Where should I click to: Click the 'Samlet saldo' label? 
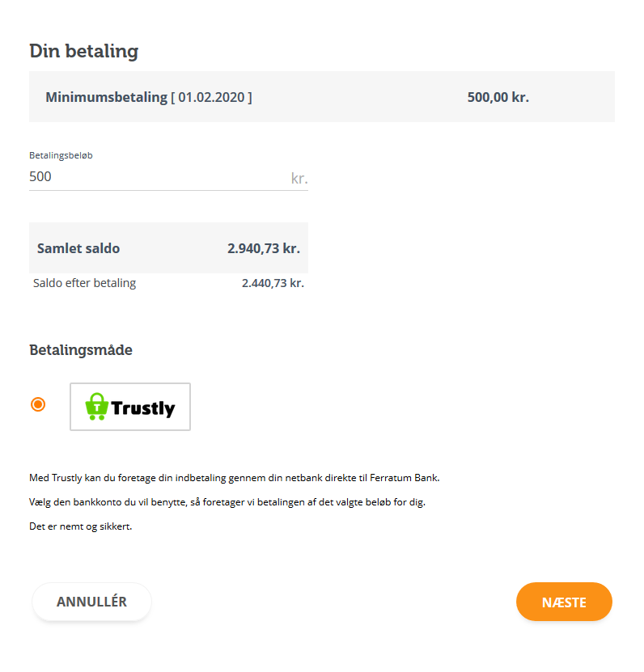[x=78, y=248]
